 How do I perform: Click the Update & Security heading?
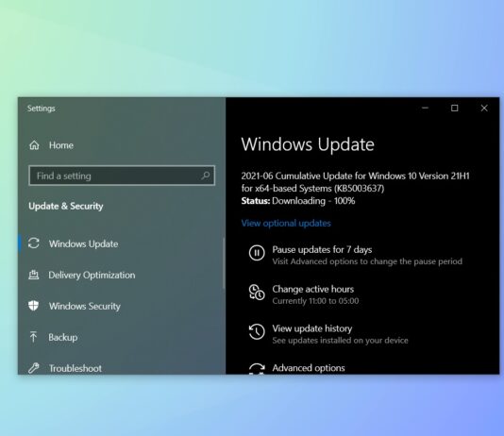pyautogui.click(x=66, y=206)
